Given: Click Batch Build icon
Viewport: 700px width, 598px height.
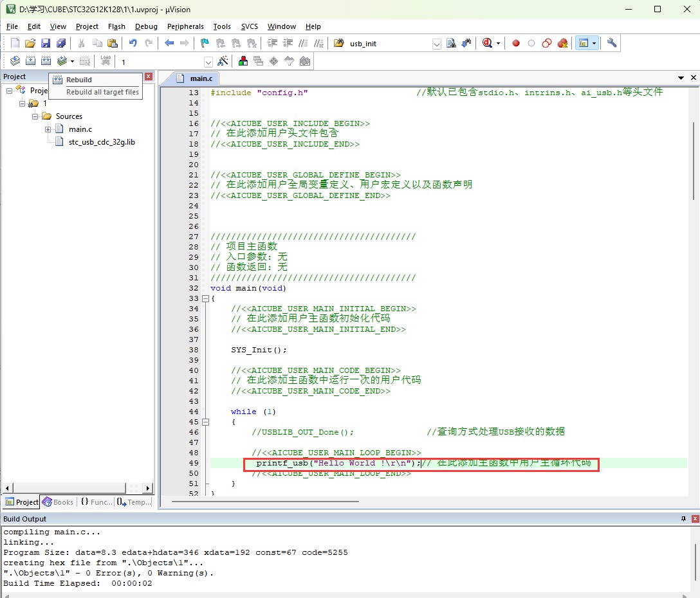Looking at the screenshot, I should [62, 61].
